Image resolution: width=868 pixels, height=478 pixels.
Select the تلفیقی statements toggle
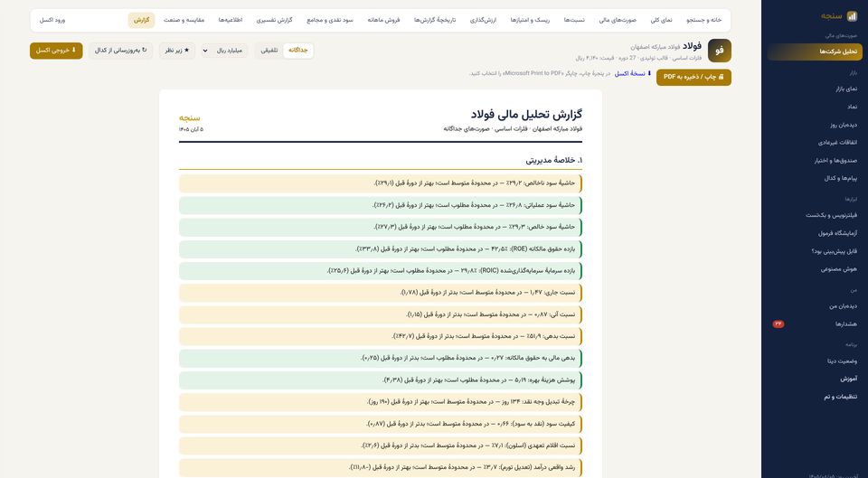click(x=269, y=51)
